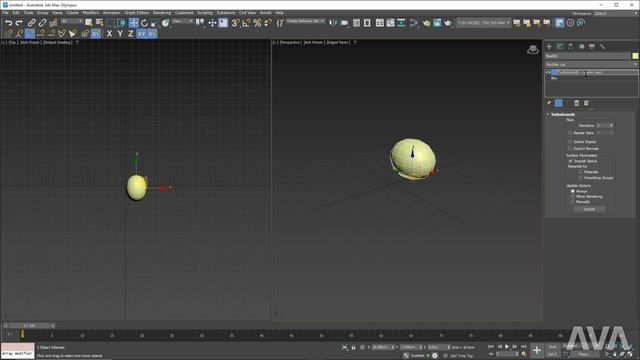
Task: Restrict transform to Y axis
Action: 120,34
